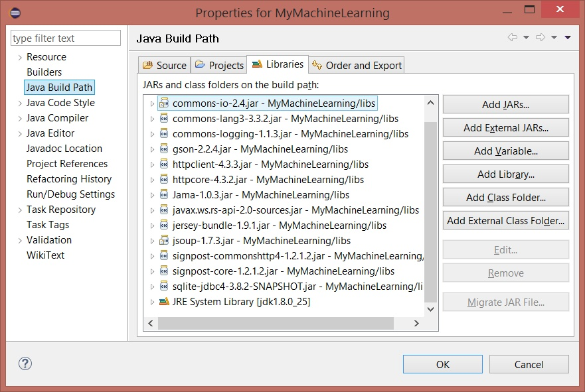Select the Java Build Path item
Viewport: 585px width, 392px height.
click(59, 87)
